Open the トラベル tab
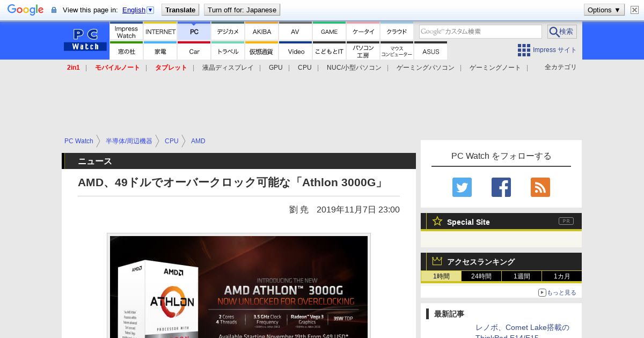This screenshot has height=338, width=644. [x=228, y=51]
